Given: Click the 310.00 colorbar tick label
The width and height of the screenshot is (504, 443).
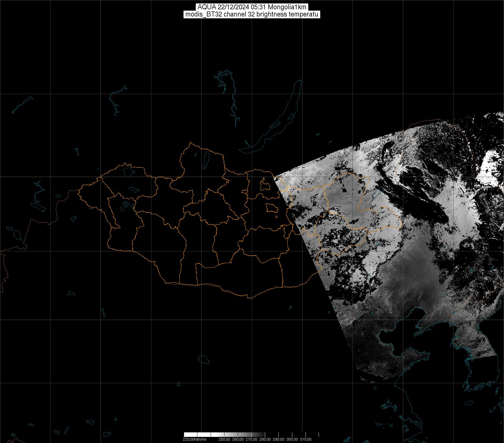Looking at the screenshot, I should click(306, 439).
